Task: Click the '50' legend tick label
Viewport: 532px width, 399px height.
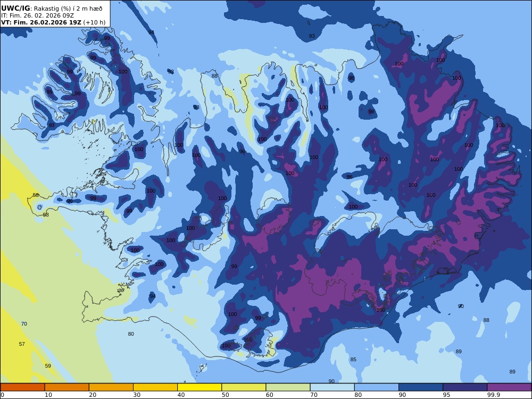Action: point(225,395)
